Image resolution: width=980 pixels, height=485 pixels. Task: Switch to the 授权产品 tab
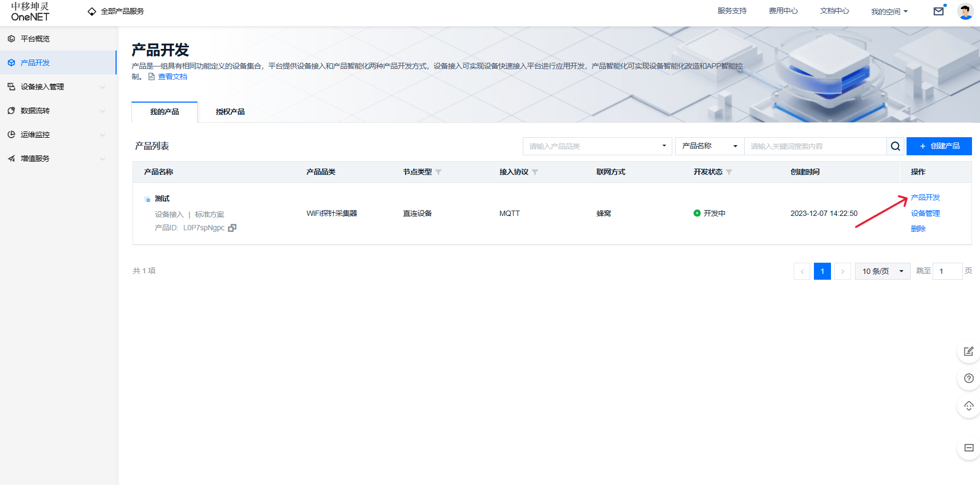coord(229,112)
